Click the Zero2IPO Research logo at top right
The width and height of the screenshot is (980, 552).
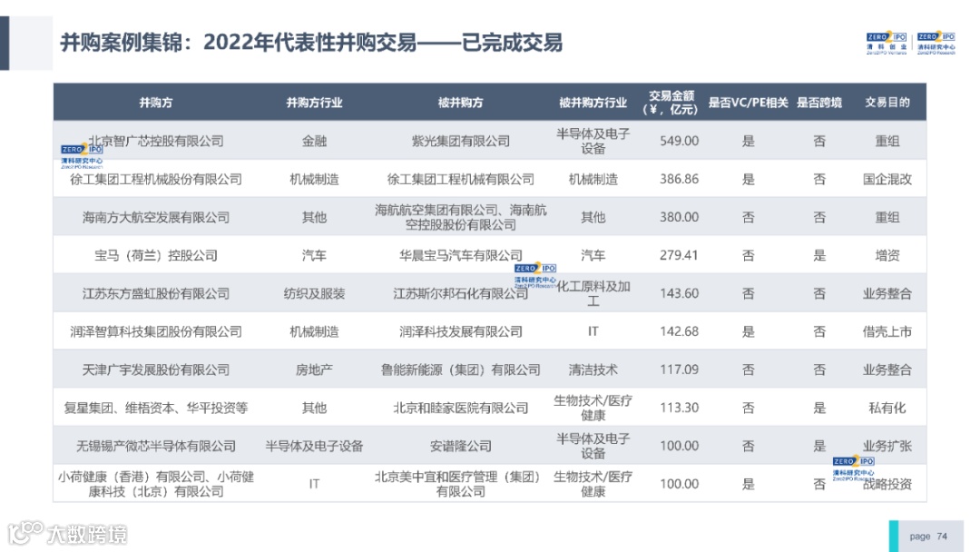point(936,44)
